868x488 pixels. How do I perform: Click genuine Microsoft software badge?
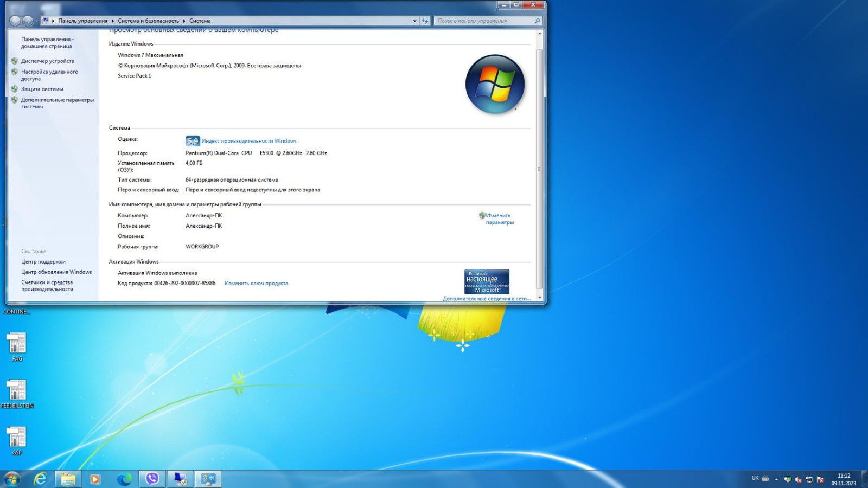tap(487, 282)
